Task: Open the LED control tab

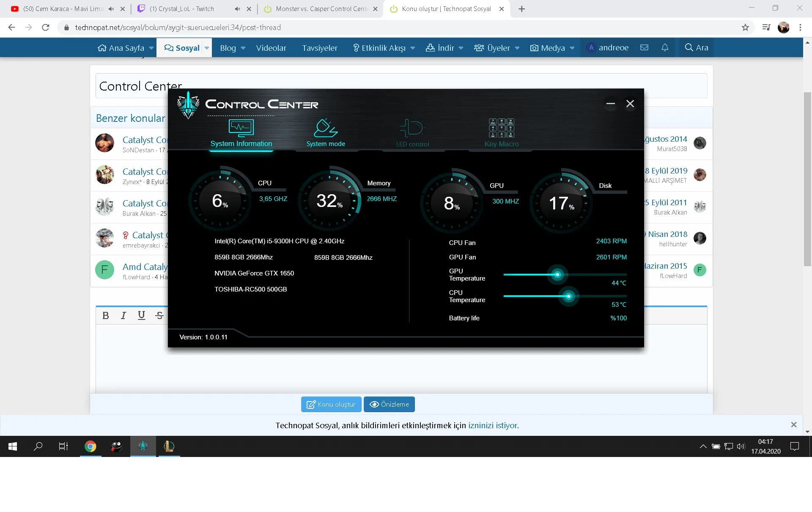Action: [x=412, y=133]
